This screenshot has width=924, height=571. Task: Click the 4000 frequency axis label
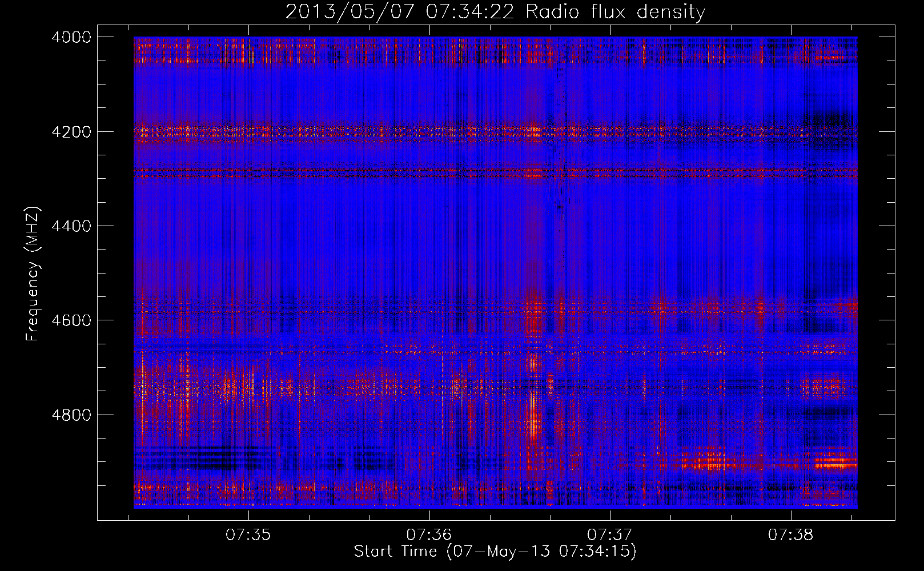click(x=71, y=37)
